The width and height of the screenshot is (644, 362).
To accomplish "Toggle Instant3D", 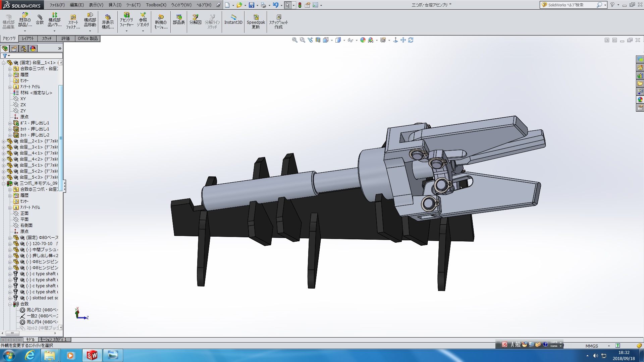I will click(233, 20).
